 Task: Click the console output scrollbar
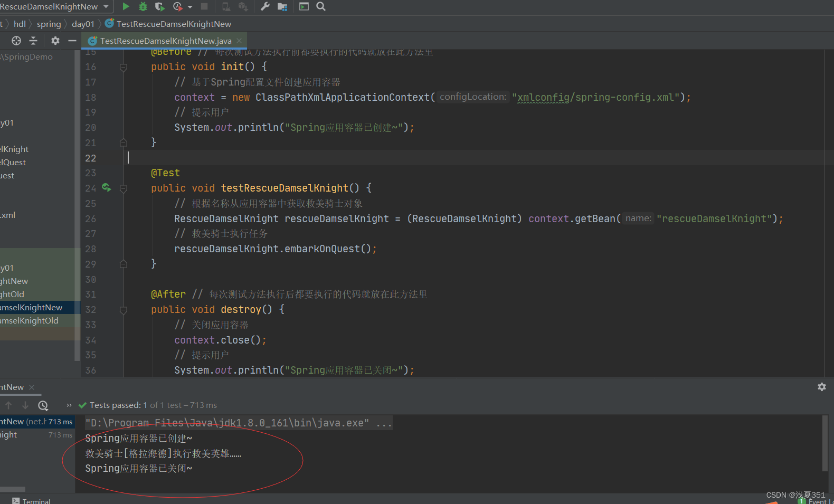tap(825, 443)
